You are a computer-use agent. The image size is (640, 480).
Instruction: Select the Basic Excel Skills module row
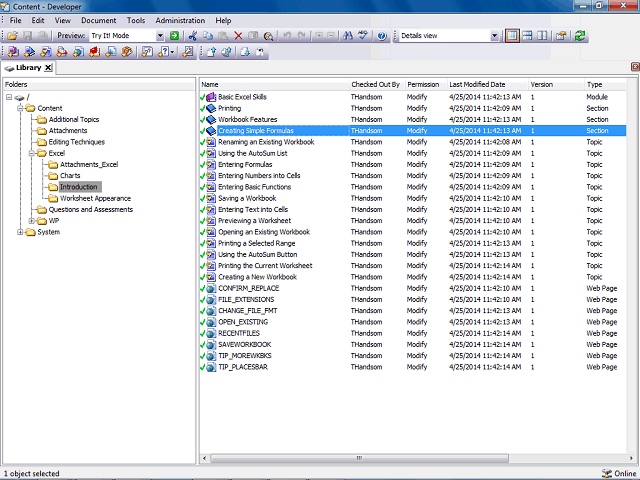413,97
